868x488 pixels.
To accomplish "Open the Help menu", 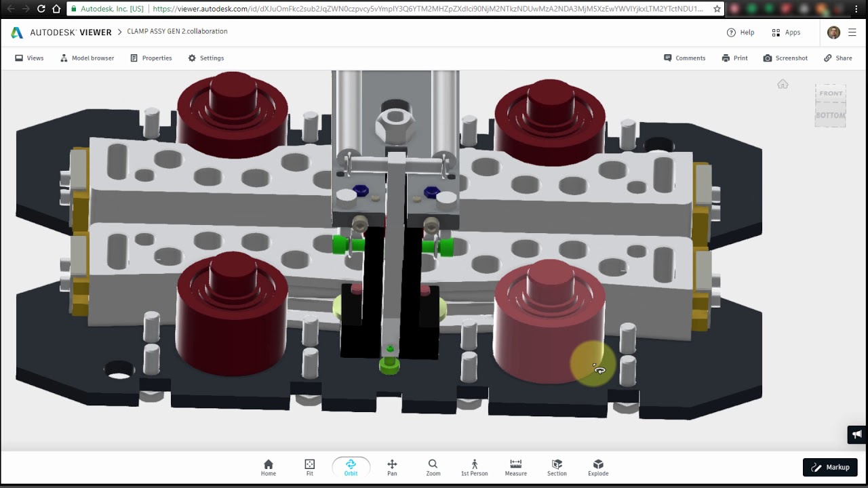I will pyautogui.click(x=740, y=33).
